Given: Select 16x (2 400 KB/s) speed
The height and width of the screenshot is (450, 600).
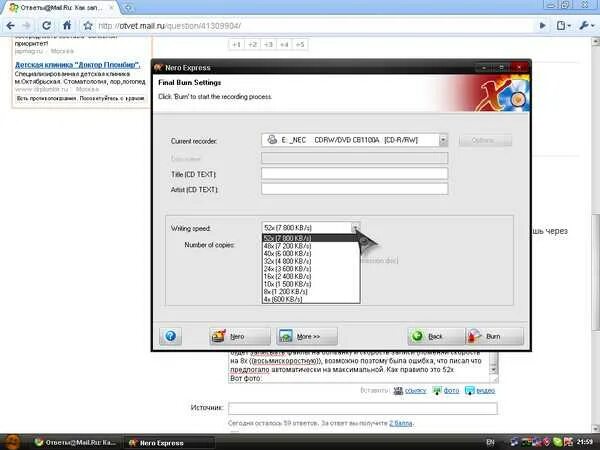Looking at the screenshot, I should click(x=311, y=276).
